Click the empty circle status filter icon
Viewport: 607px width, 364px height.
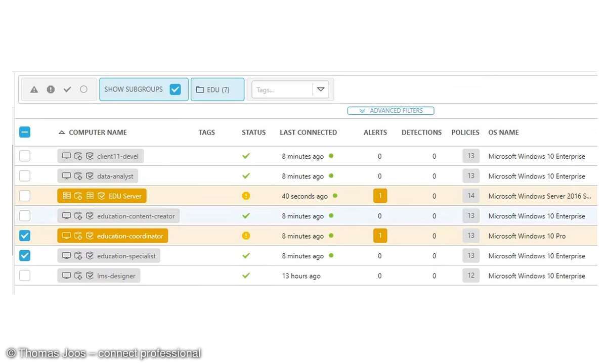click(x=83, y=89)
